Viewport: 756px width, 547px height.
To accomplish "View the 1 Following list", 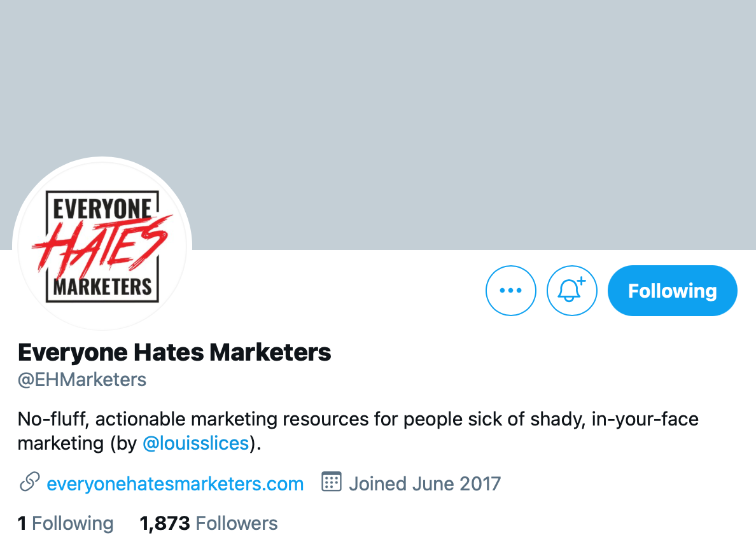I will pyautogui.click(x=66, y=523).
